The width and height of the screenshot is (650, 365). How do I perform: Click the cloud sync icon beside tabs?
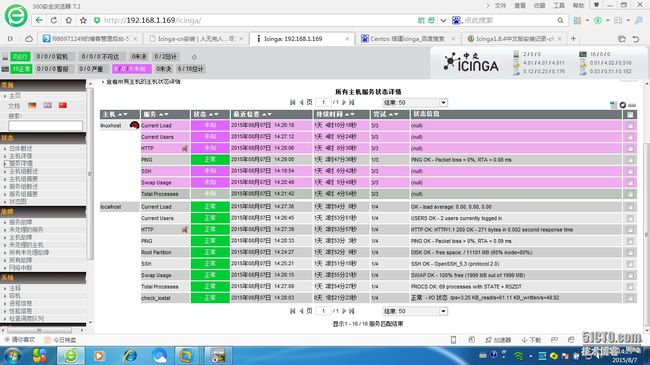[29, 39]
